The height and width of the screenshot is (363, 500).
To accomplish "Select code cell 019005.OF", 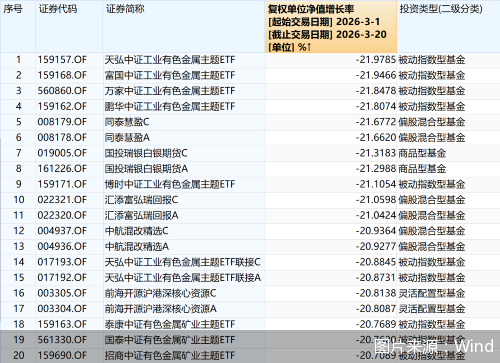I will click(x=62, y=153).
